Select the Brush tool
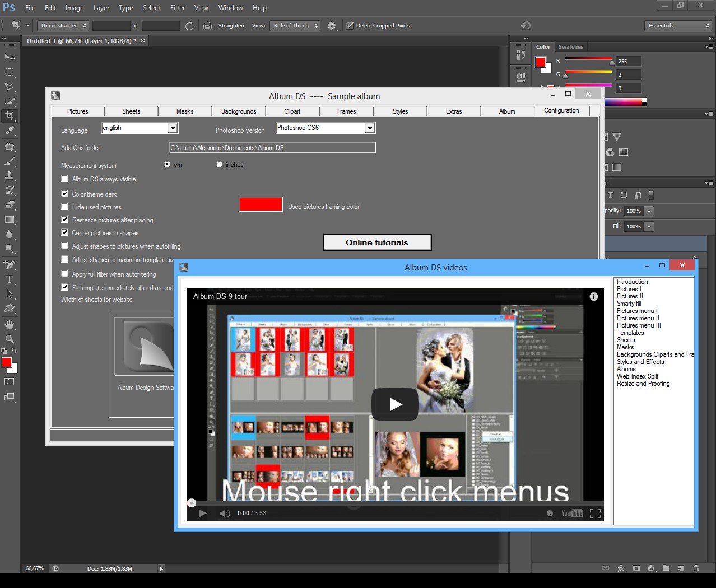The height and width of the screenshot is (588, 716). point(10,161)
